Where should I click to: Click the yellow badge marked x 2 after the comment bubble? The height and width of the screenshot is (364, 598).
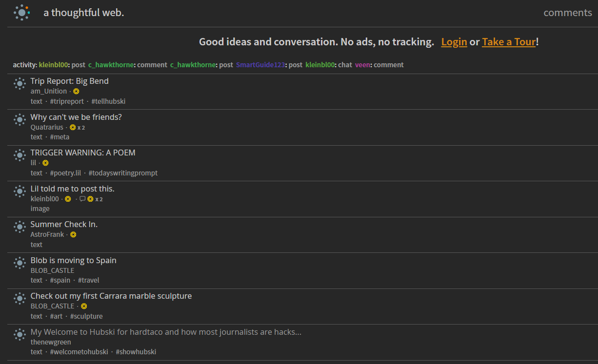(x=90, y=199)
